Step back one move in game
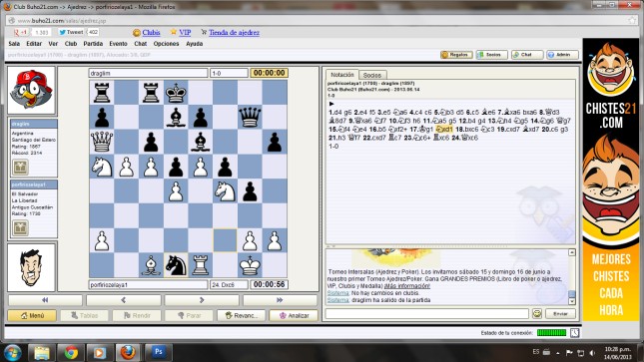Image resolution: width=644 pixels, height=362 pixels. point(123,300)
